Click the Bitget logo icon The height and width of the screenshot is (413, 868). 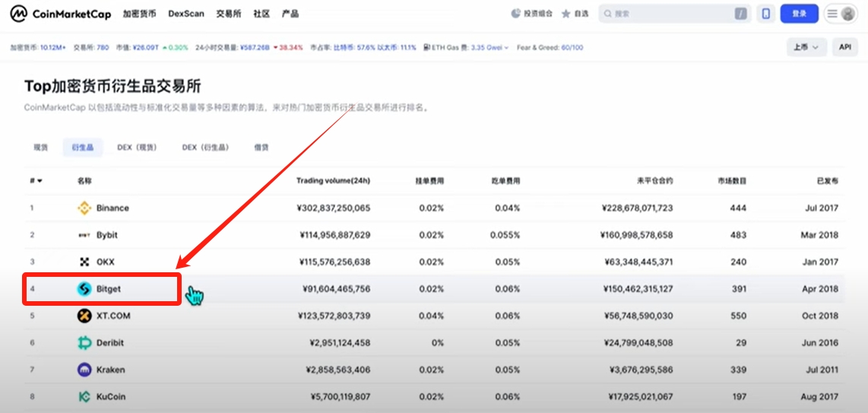coord(84,288)
